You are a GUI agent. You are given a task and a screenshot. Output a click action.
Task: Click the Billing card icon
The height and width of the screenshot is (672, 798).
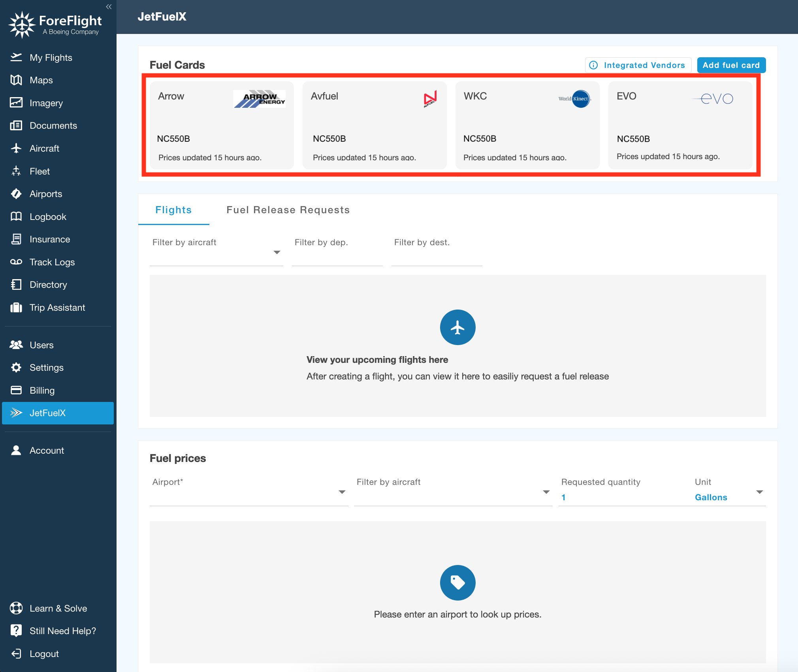point(16,390)
